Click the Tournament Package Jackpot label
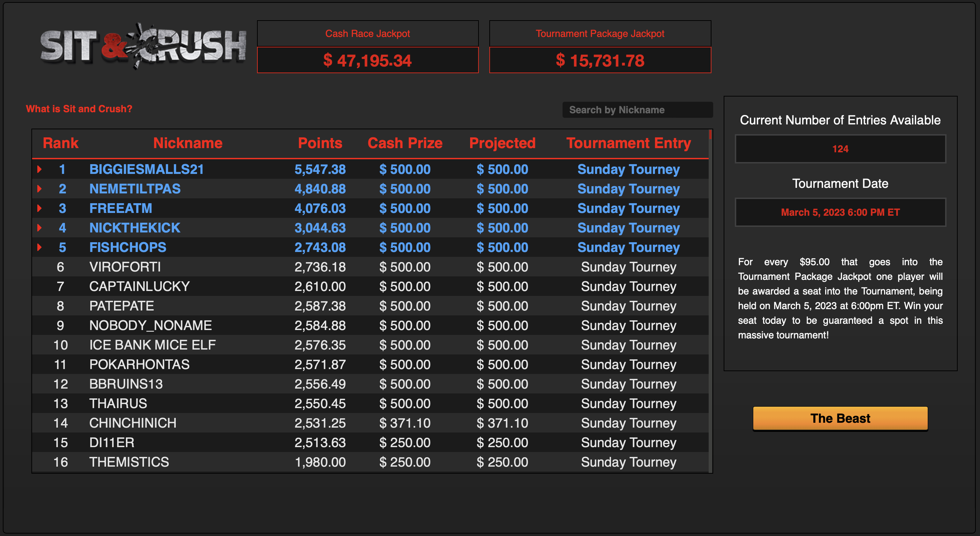980x536 pixels. click(x=600, y=33)
